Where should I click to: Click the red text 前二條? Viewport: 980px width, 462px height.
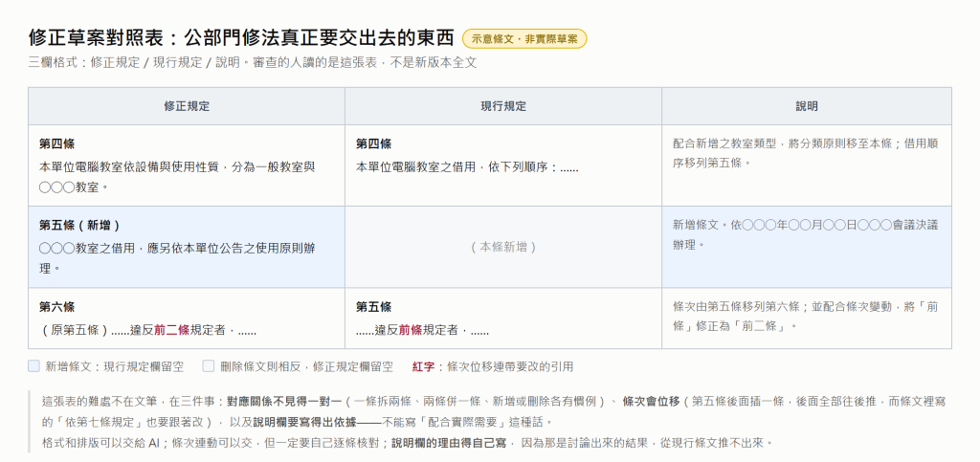coord(172,330)
